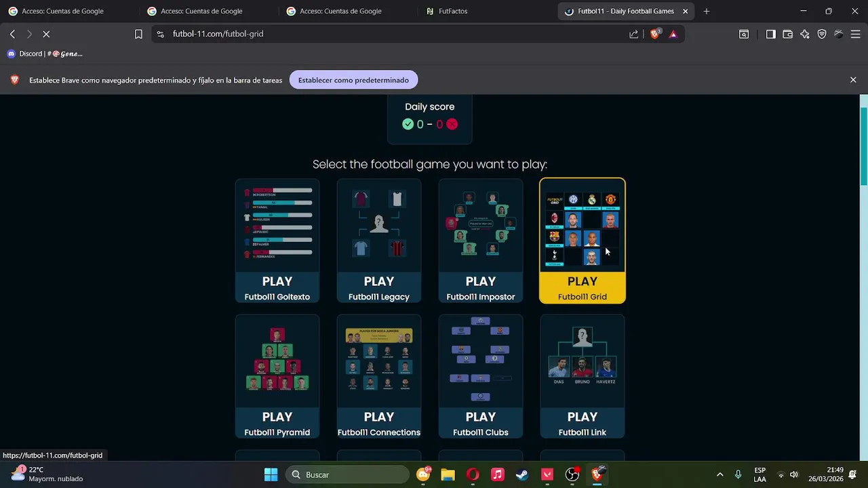Open the weather widget on the taskbar
This screenshot has width=868, height=488.
tap(47, 474)
